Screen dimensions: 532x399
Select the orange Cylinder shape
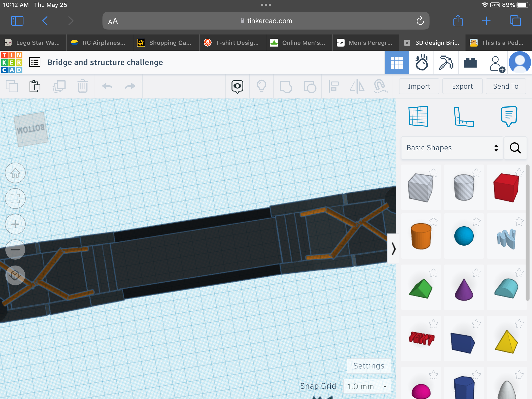pyautogui.click(x=421, y=236)
